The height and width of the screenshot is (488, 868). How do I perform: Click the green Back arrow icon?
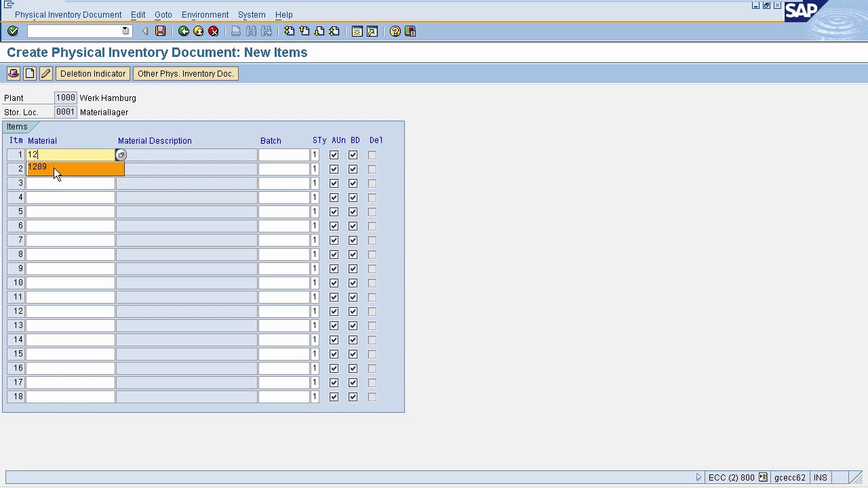(184, 31)
